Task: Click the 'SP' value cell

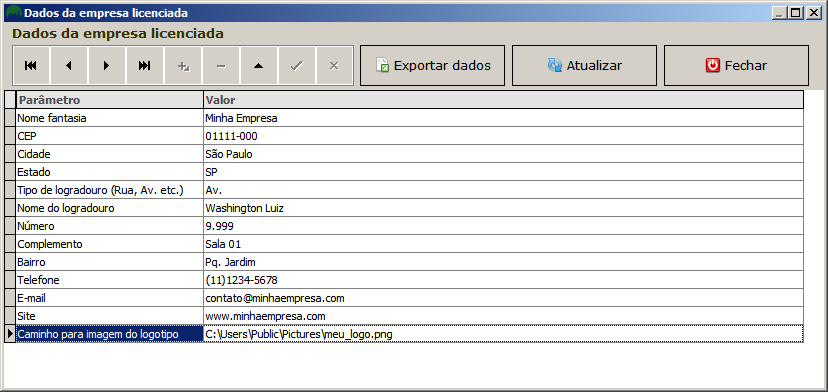Action: [504, 172]
